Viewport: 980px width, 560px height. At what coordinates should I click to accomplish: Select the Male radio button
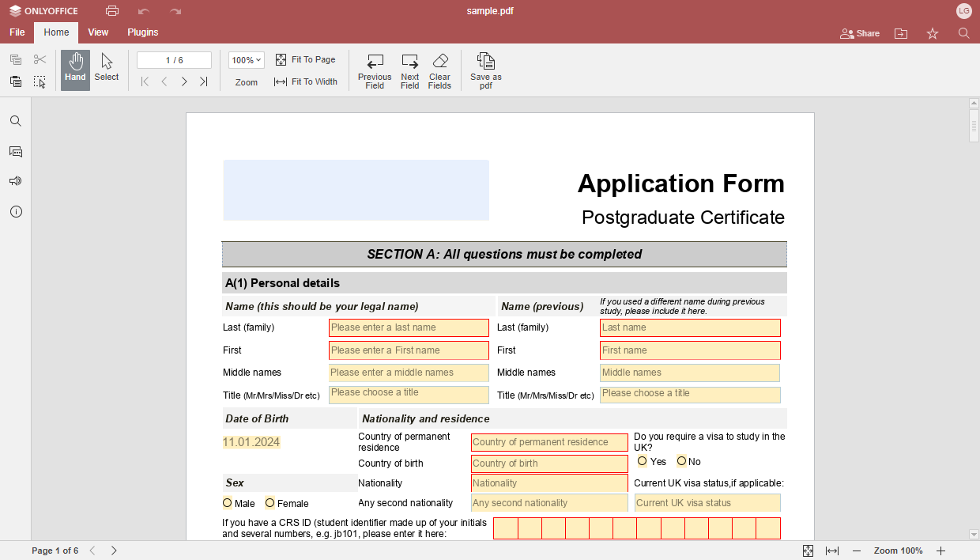pyautogui.click(x=228, y=503)
